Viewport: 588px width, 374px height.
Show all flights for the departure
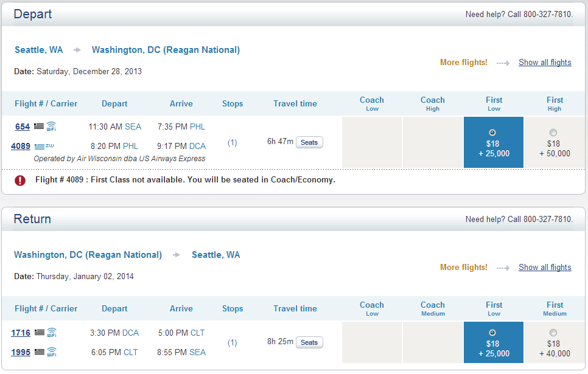point(545,63)
